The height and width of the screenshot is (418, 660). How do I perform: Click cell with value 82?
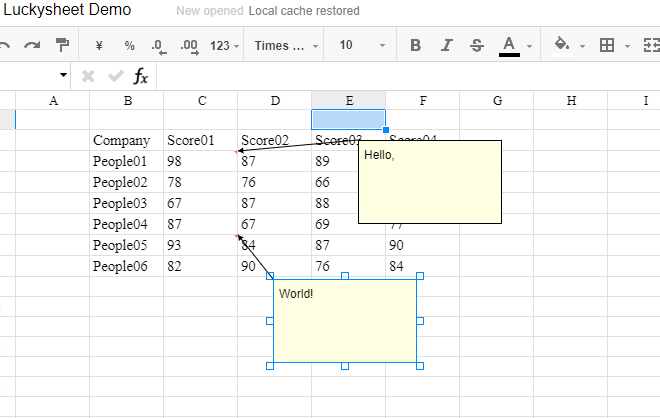click(201, 266)
